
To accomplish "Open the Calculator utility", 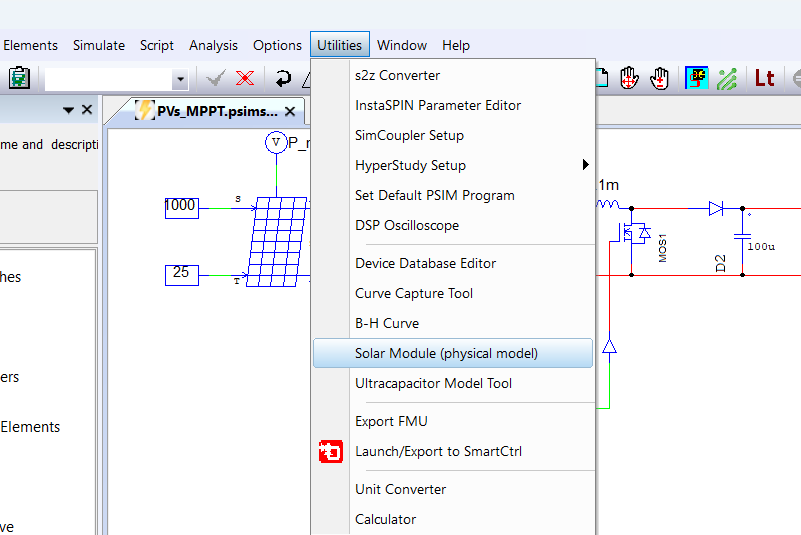I will (454, 519).
